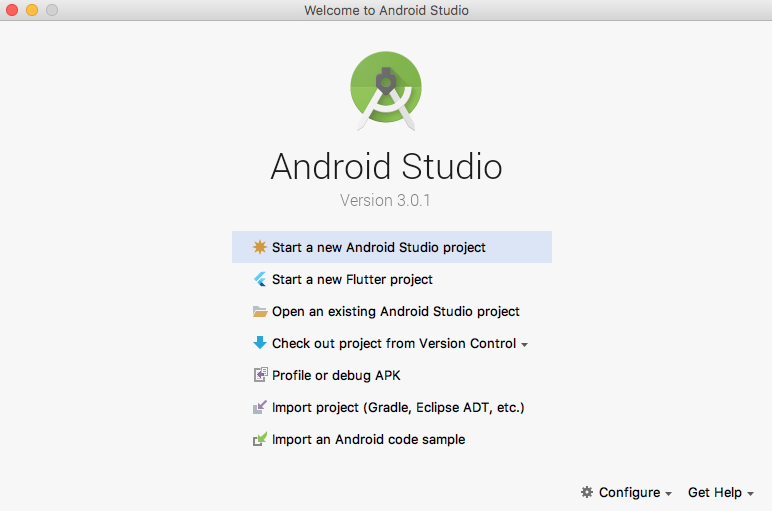The height and width of the screenshot is (511, 772).
Task: Choose Import project (Gradle, Eclipse ADT, etc.)
Action: (x=392, y=407)
